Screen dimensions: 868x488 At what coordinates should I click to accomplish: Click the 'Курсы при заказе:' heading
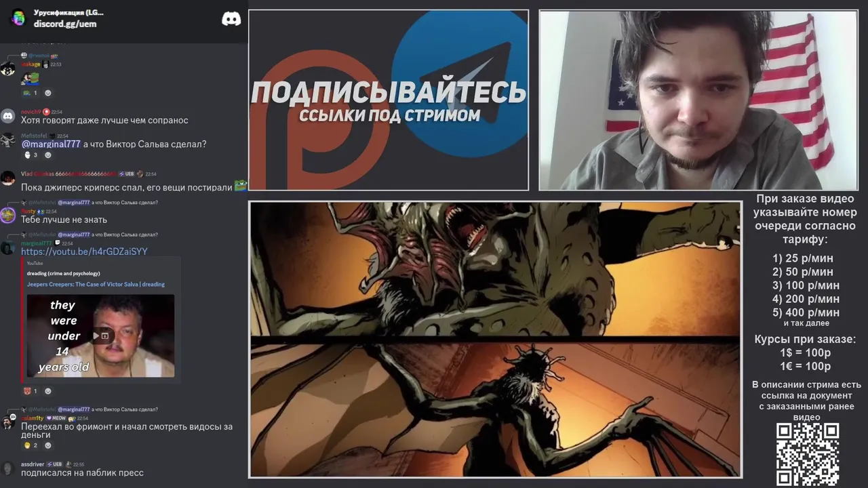pos(806,340)
